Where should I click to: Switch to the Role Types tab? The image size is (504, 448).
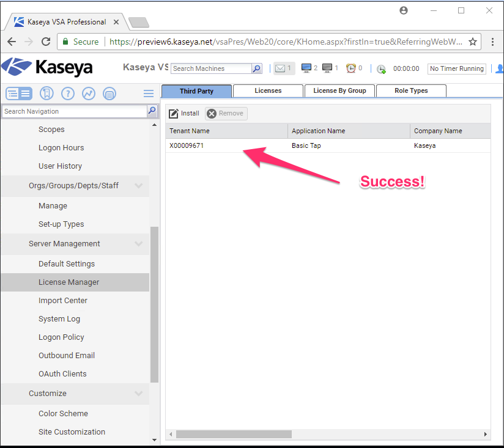[411, 90]
